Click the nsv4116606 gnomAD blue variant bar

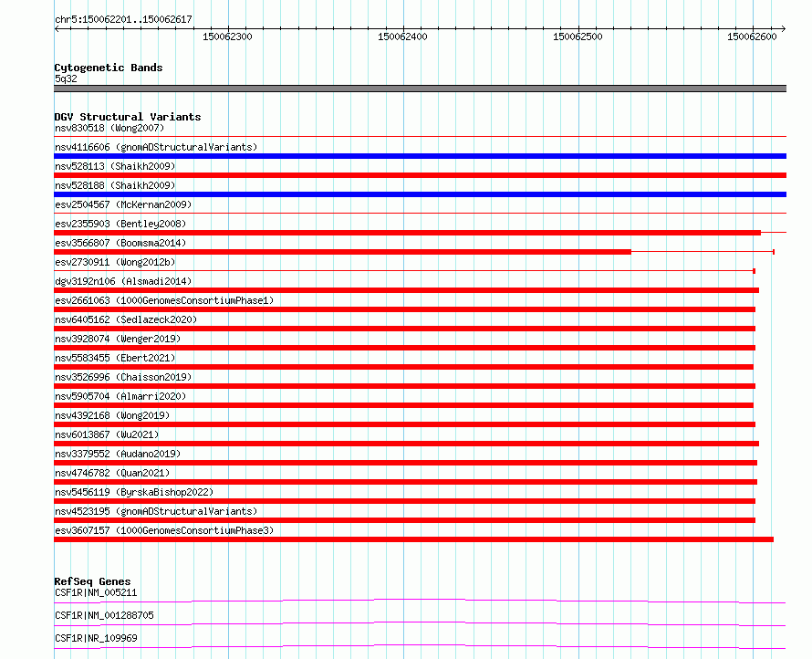[x=420, y=156]
